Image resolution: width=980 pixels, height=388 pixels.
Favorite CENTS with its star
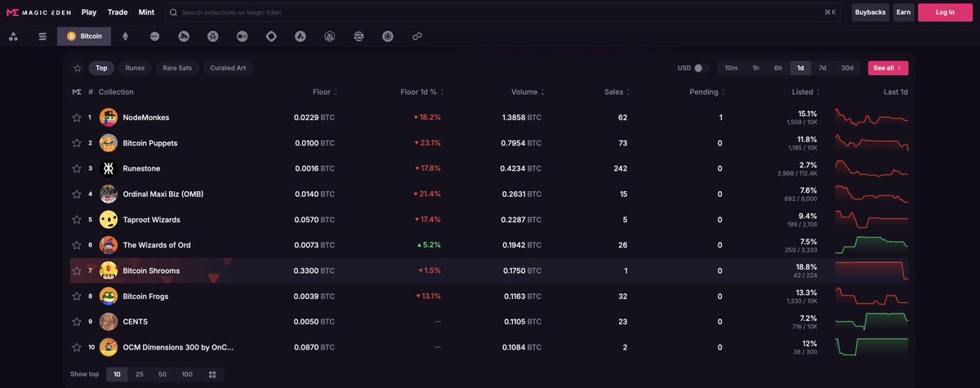(x=77, y=321)
